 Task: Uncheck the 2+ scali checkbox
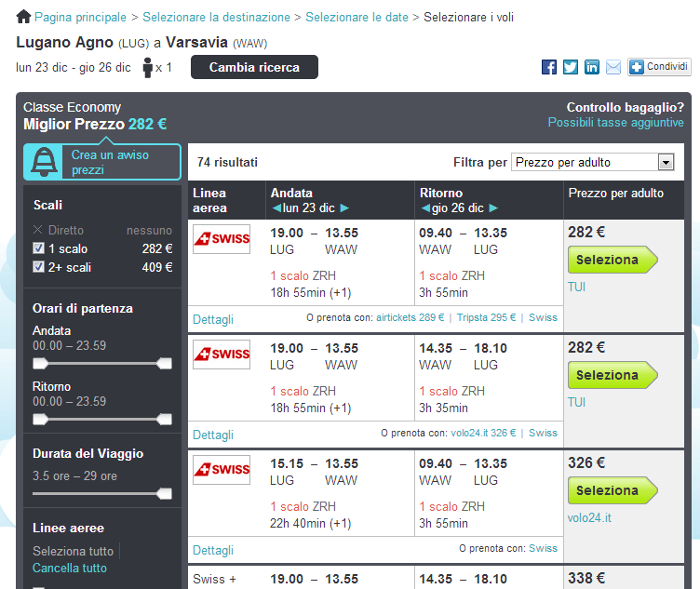click(38, 267)
